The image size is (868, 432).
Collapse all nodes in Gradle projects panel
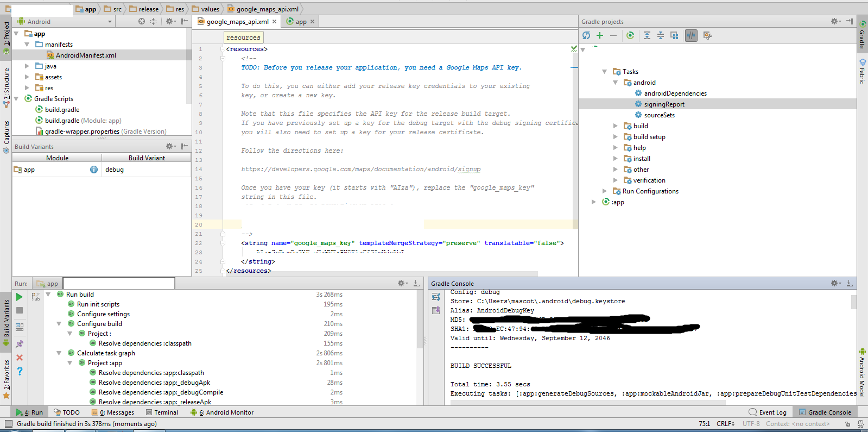coord(661,35)
